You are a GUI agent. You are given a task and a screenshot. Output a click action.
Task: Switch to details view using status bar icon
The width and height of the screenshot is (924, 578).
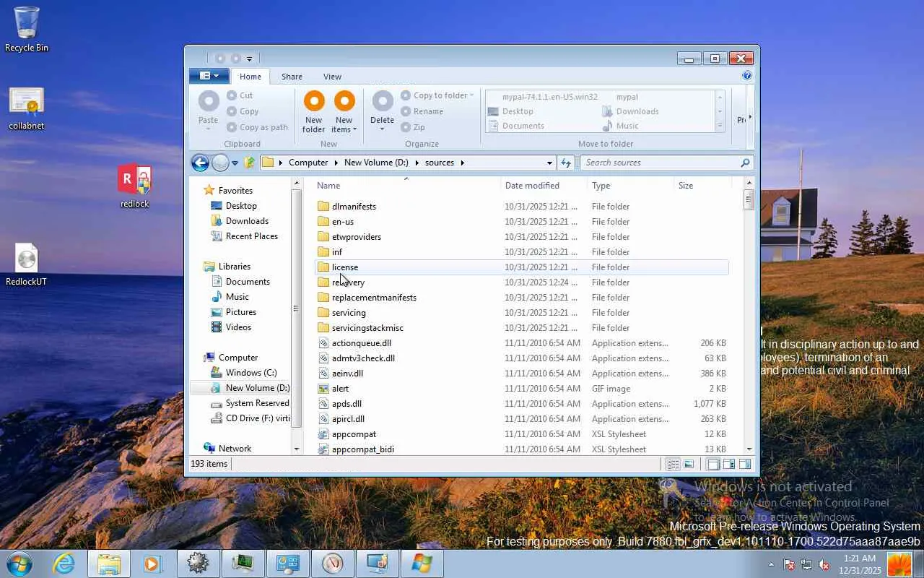click(673, 465)
